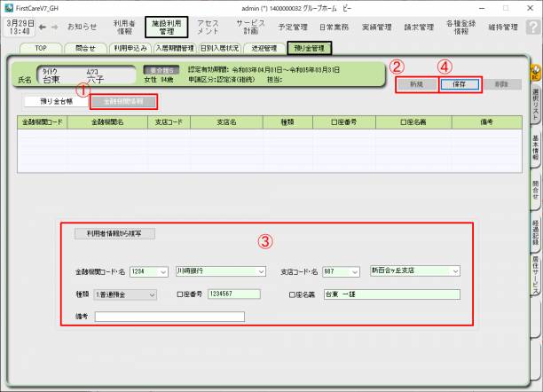This screenshot has height=392, width=543.
Task: Open the 新百合ヶ丘支店 branch dropdown
Action: tap(456, 271)
